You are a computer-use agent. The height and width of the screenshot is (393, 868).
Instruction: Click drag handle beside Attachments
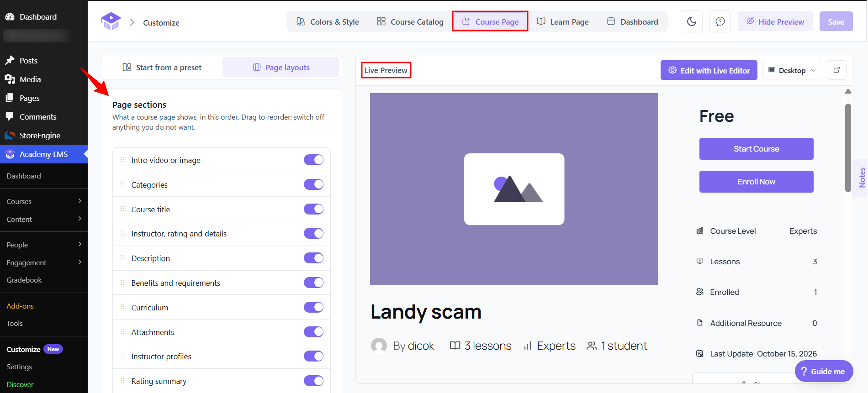point(122,332)
